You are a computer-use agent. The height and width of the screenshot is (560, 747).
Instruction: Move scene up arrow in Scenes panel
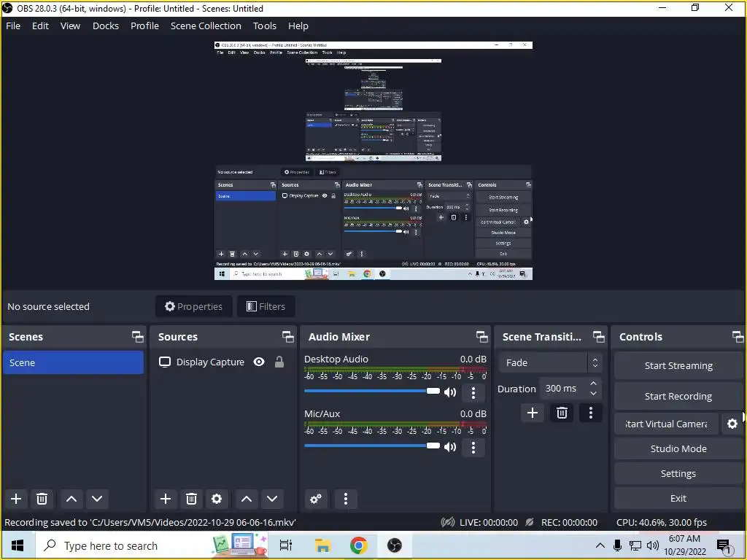[x=71, y=499]
